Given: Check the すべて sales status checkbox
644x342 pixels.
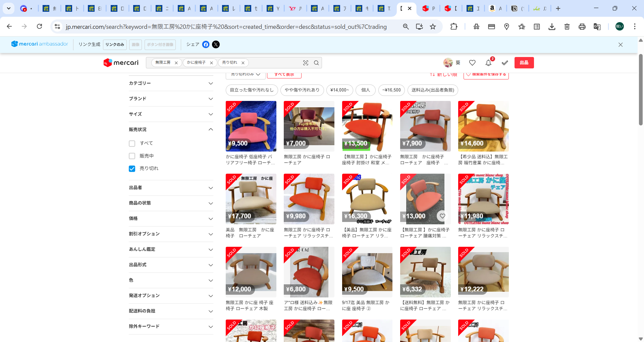Looking at the screenshot, I should coord(132,144).
